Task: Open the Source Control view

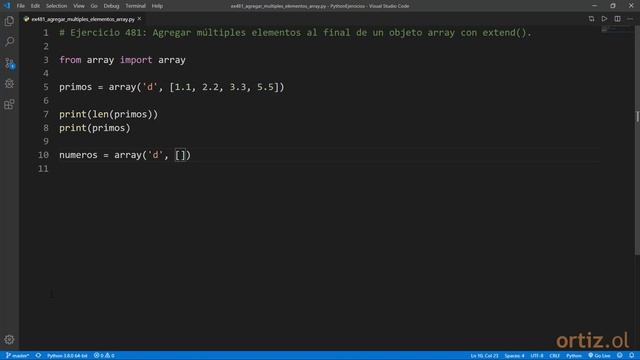Action: click(x=9, y=63)
